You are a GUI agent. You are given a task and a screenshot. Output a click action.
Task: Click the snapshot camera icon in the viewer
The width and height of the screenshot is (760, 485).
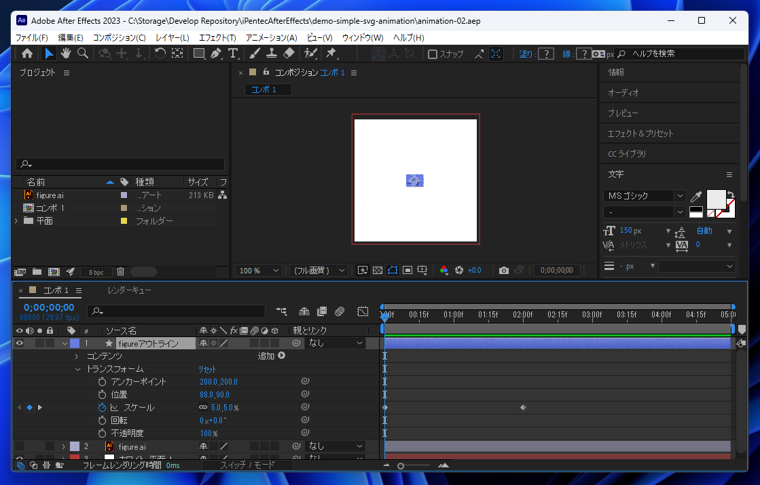(504, 270)
